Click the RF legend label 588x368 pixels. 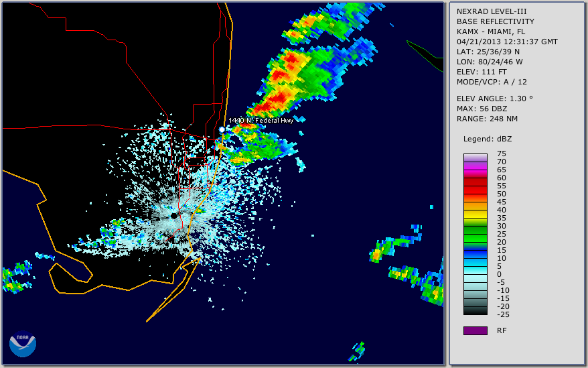(502, 330)
